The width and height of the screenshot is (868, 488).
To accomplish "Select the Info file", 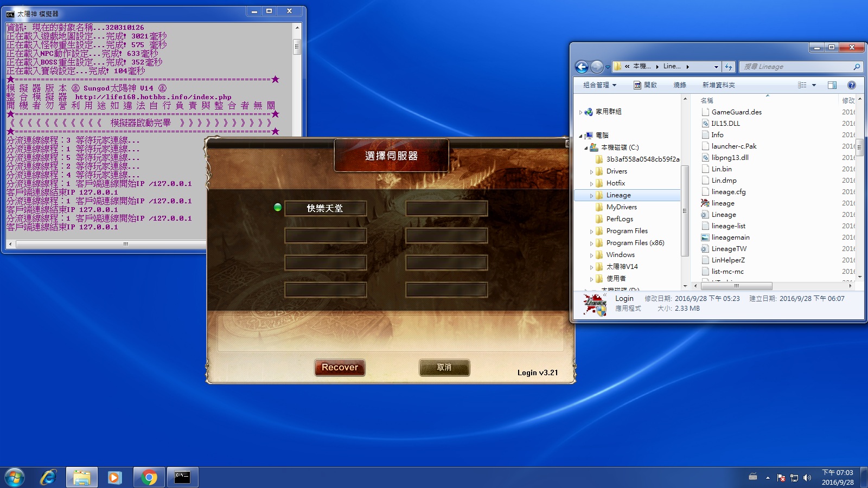I will pyautogui.click(x=717, y=134).
